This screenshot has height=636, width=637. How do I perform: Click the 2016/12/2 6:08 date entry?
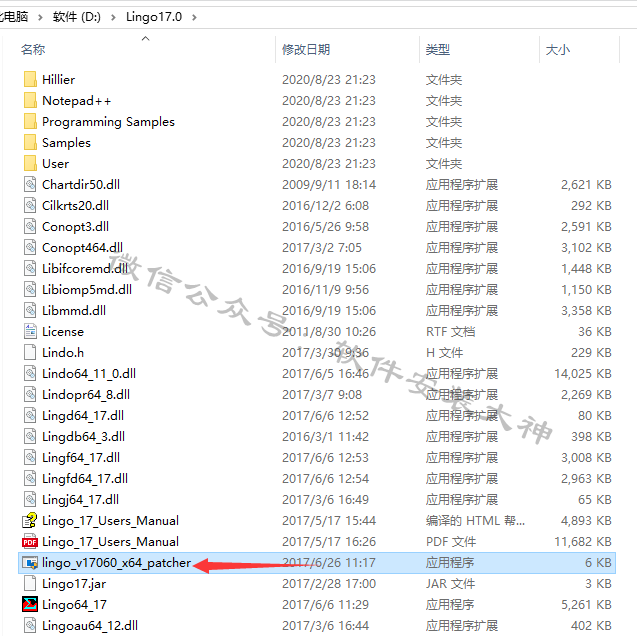point(325,206)
